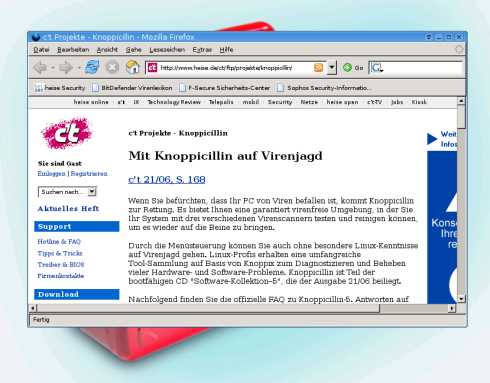This screenshot has width=490, height=383.
Task: Click the Back arrow navigation icon
Action: pos(40,68)
